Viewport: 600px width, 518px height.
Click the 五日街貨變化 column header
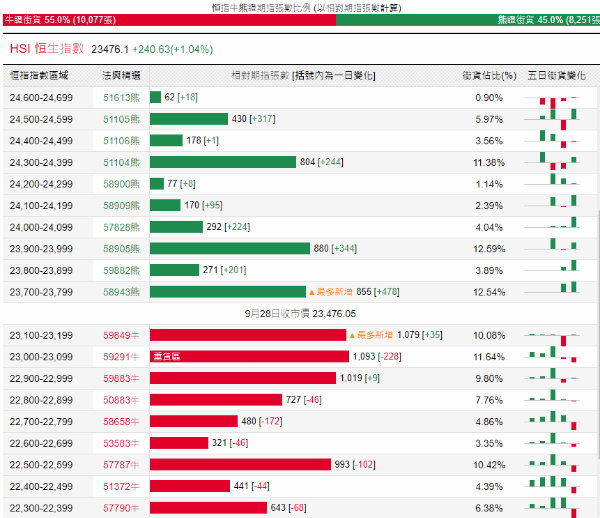pyautogui.click(x=556, y=75)
